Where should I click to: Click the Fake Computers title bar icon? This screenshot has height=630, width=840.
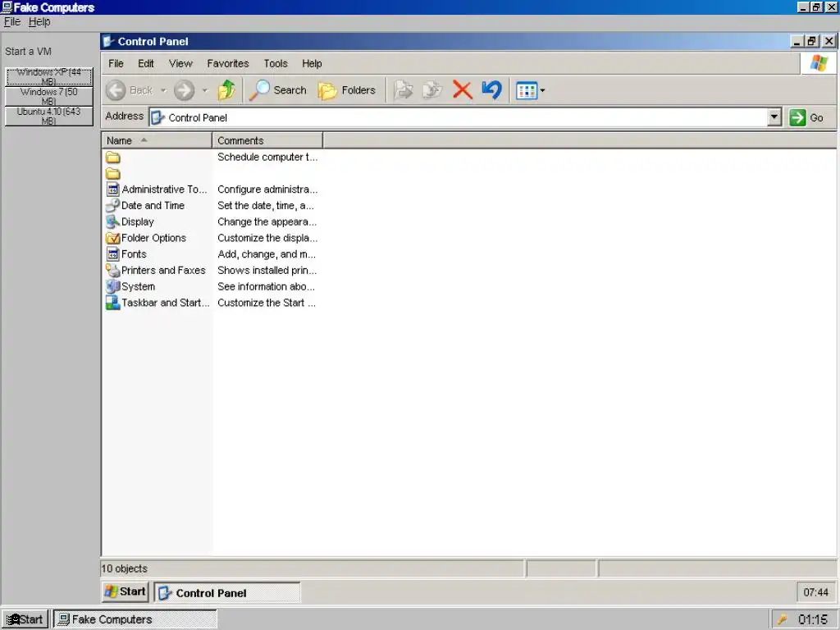pyautogui.click(x=7, y=7)
